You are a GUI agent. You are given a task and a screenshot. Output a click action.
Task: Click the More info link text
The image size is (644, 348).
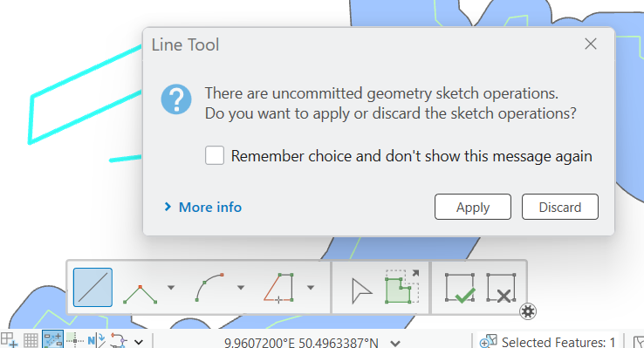(x=210, y=208)
